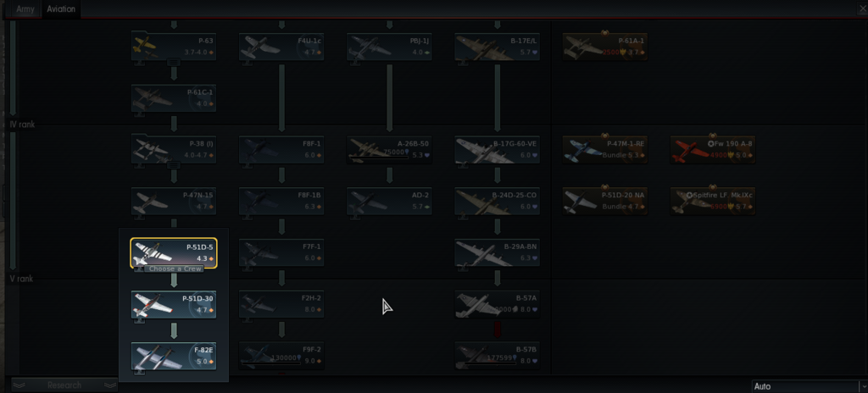The height and width of the screenshot is (393, 868).
Task: Select the A-26B-50 research card
Action: (389, 149)
